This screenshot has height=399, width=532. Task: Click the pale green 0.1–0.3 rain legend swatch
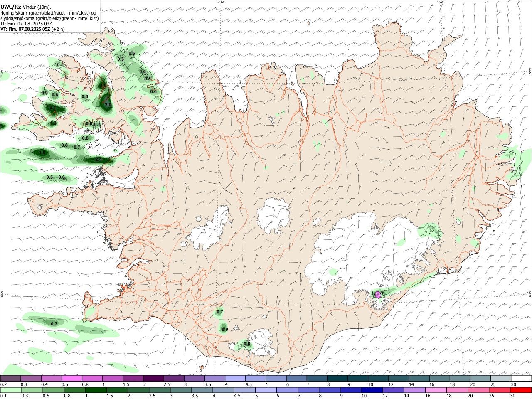(11, 390)
